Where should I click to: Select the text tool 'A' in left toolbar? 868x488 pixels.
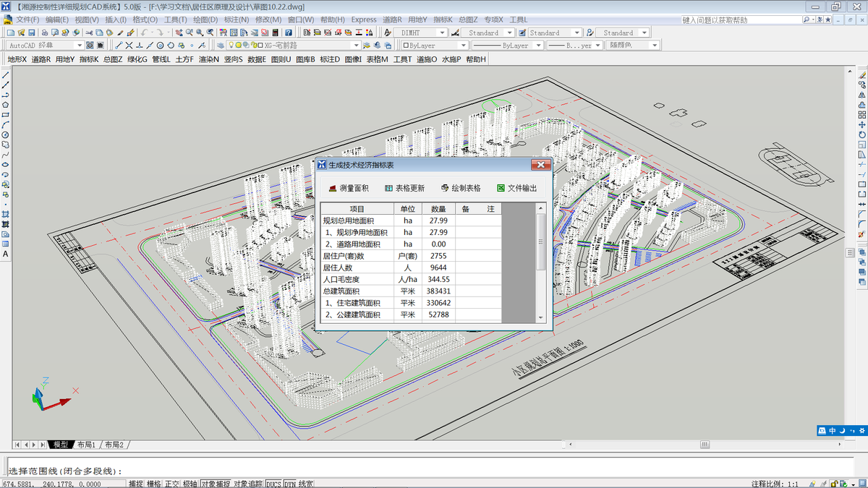pyautogui.click(x=6, y=254)
